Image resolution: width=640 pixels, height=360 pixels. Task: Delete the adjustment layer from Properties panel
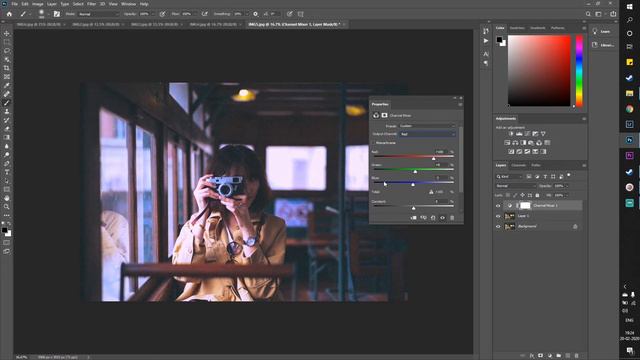(x=452, y=218)
